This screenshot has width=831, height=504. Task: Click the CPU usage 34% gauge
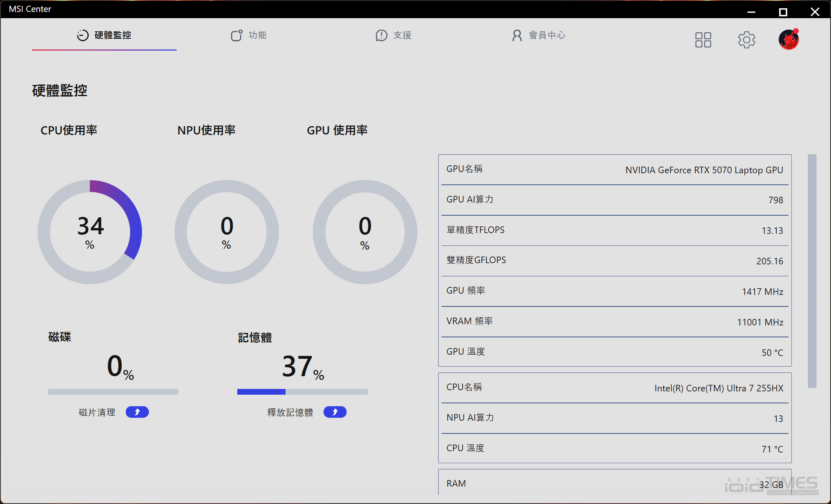point(90,232)
